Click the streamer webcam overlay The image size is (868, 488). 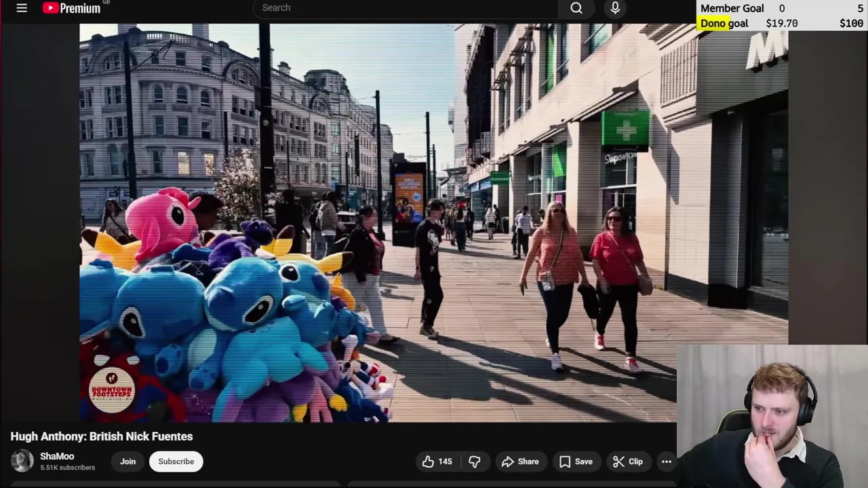click(772, 417)
